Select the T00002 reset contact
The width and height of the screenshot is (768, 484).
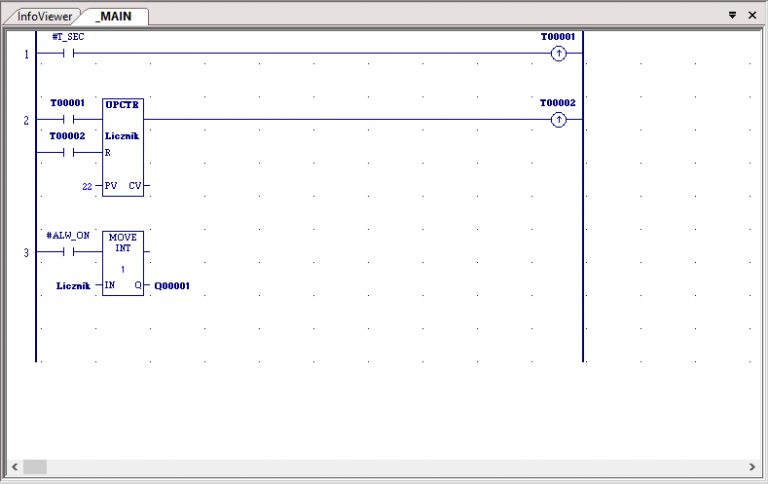coord(67,153)
